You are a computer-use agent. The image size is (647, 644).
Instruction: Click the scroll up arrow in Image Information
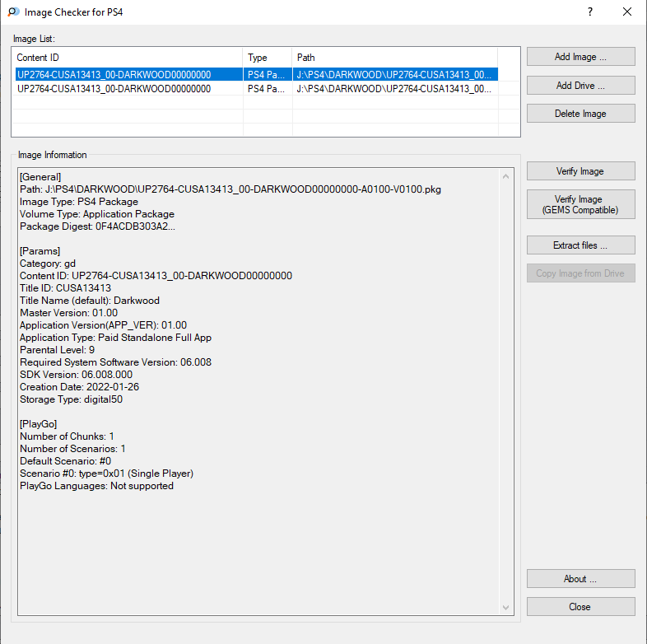tap(506, 177)
